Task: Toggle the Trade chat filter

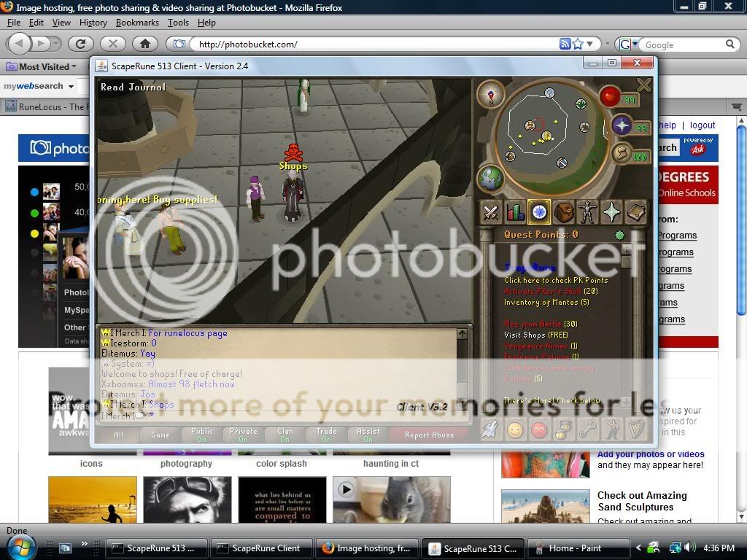Action: [327, 435]
